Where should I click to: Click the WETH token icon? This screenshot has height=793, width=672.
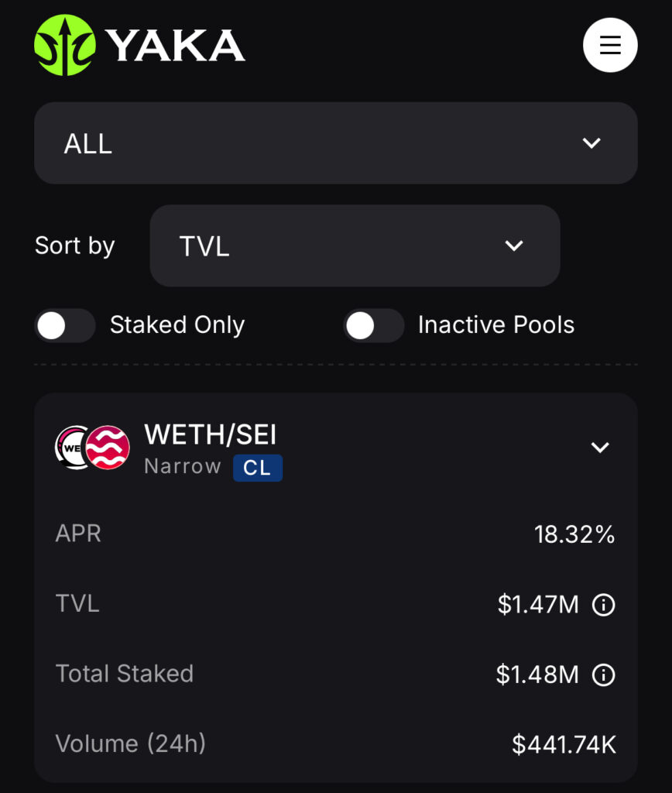[74, 448]
